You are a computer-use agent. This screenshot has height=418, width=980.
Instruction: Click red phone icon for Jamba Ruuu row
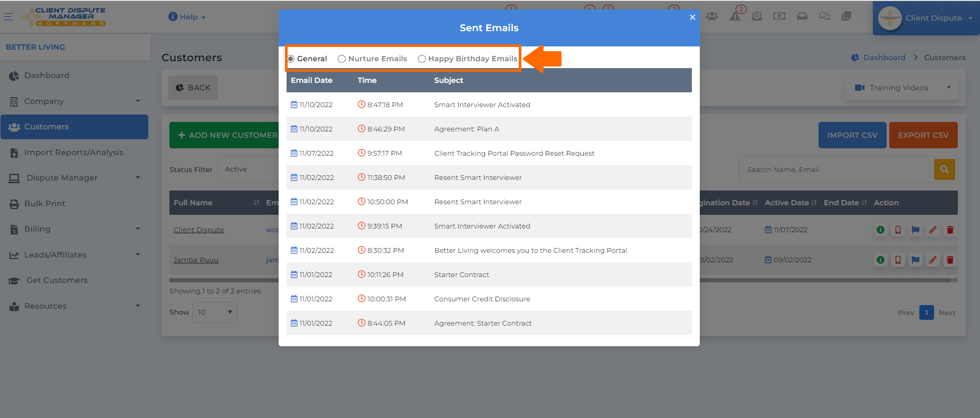(898, 260)
